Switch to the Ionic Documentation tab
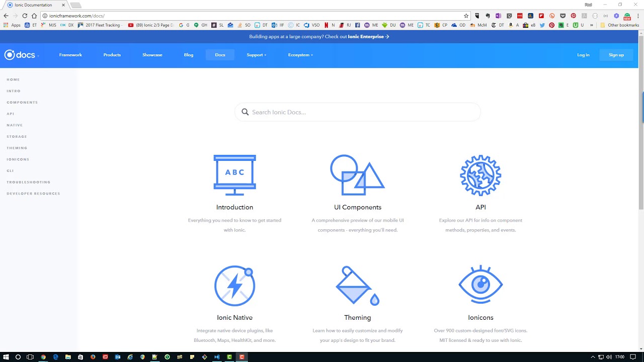 [x=35, y=5]
